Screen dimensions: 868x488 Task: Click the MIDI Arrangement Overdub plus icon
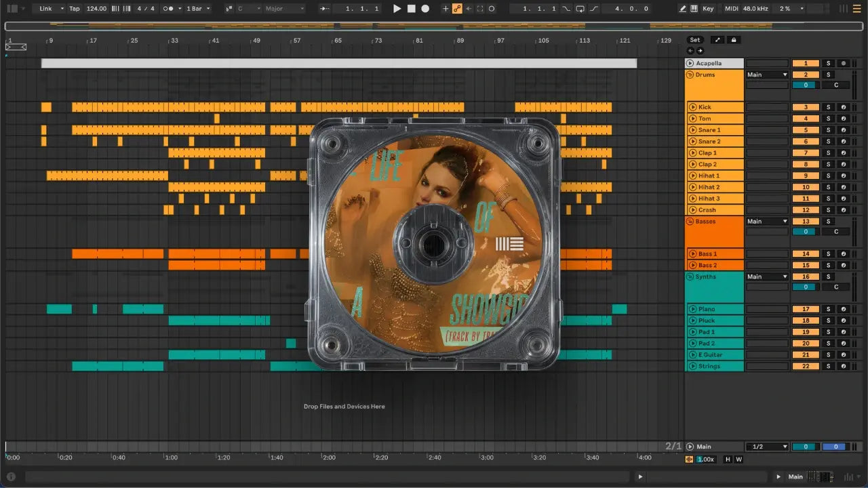tap(446, 9)
